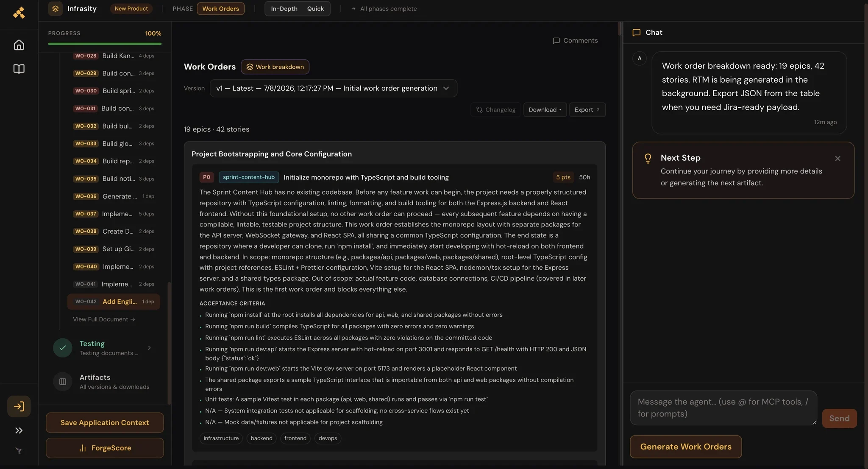Screen dimensions: 868x469
Task: Open the Changelog
Action: [x=495, y=110]
